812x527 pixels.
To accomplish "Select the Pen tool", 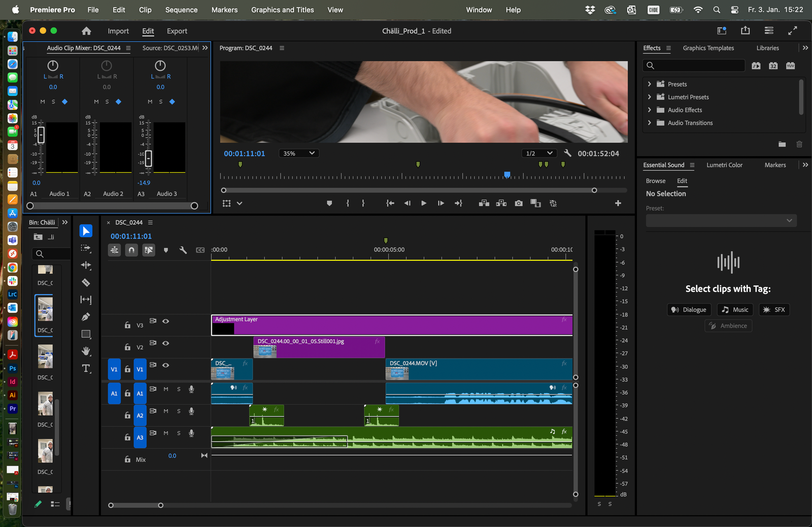I will click(x=86, y=317).
